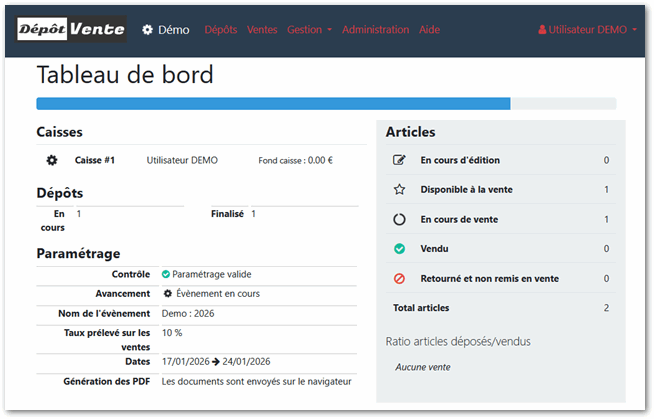Screen dimensions: 654x419
Task: Open the Dépôts menu
Action: coord(221,30)
